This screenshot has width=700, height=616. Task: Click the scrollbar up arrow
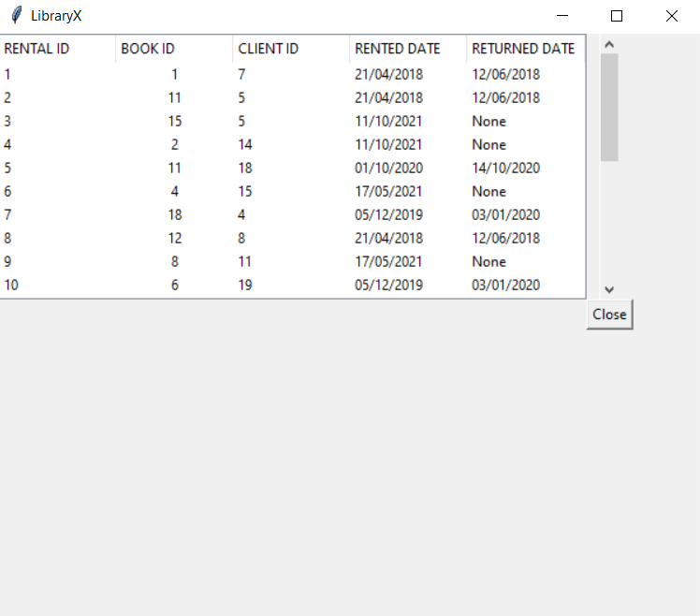pyautogui.click(x=609, y=45)
